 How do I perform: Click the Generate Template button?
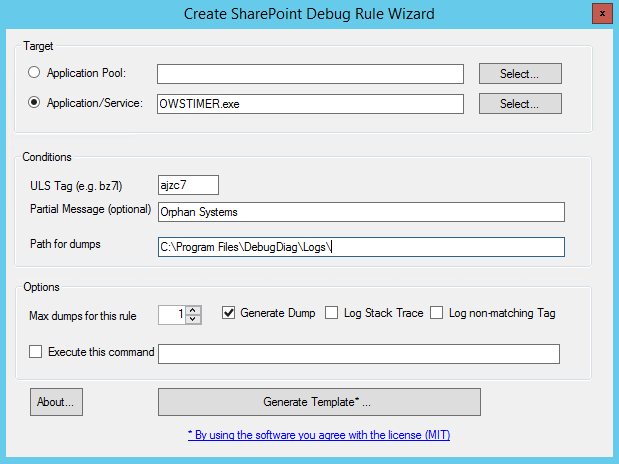pyautogui.click(x=319, y=401)
